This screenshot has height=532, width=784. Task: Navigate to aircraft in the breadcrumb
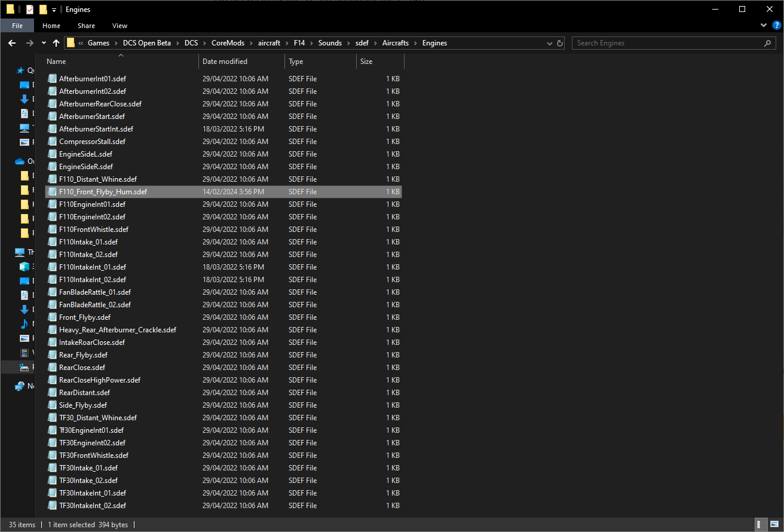click(269, 43)
